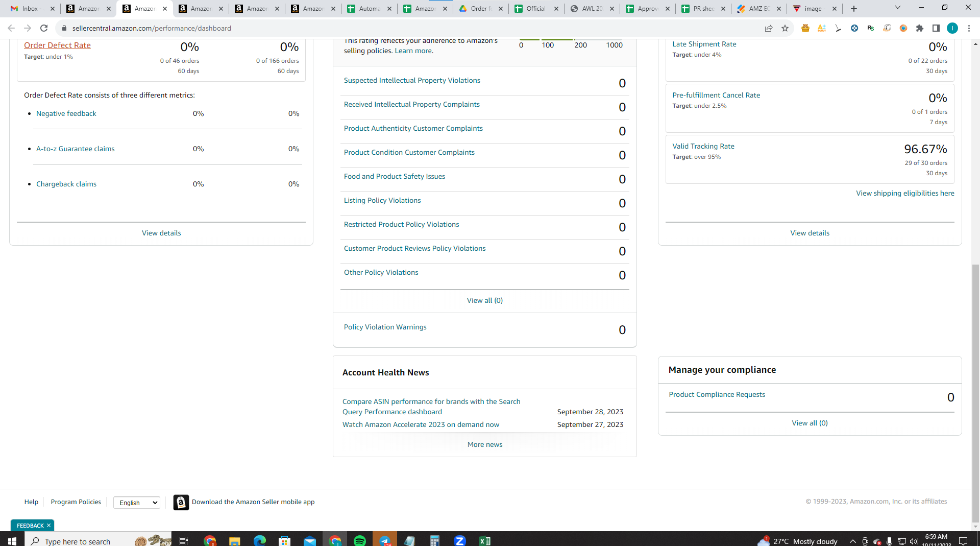Open the Valid Tracking Rate link
980x546 pixels.
[703, 146]
